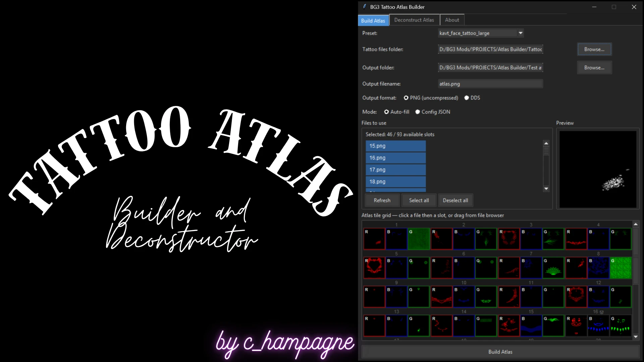Screen dimensions: 644x362
Task: Select PNG (uncompressed) output format
Action: (x=431, y=98)
